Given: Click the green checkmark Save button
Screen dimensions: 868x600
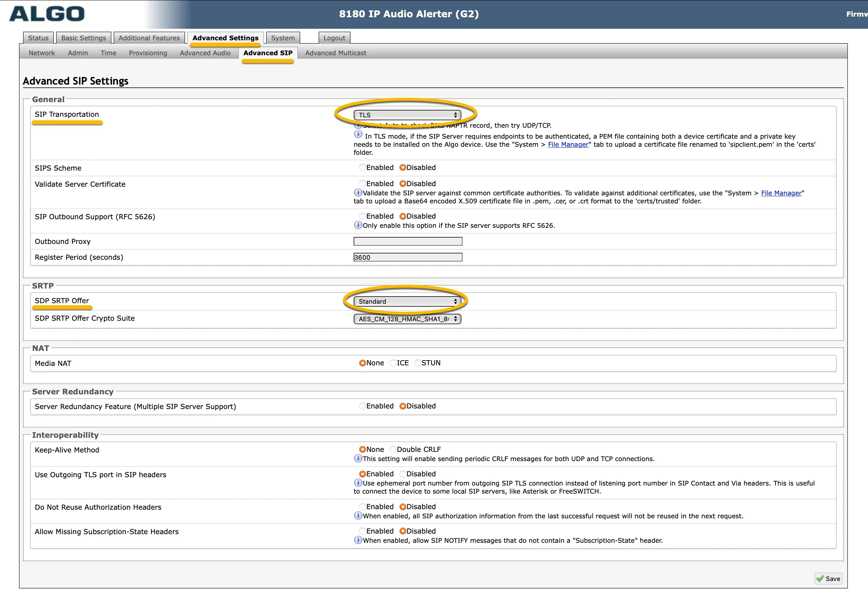Looking at the screenshot, I should [829, 579].
